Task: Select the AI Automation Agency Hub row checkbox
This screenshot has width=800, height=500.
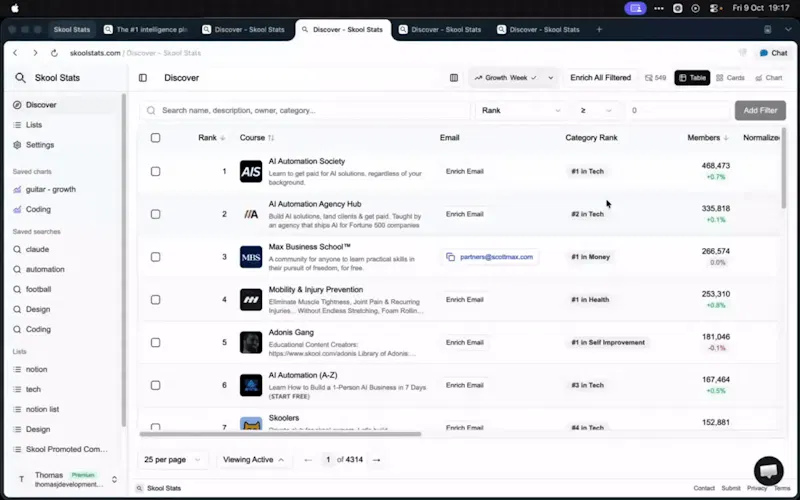Action: [x=156, y=214]
